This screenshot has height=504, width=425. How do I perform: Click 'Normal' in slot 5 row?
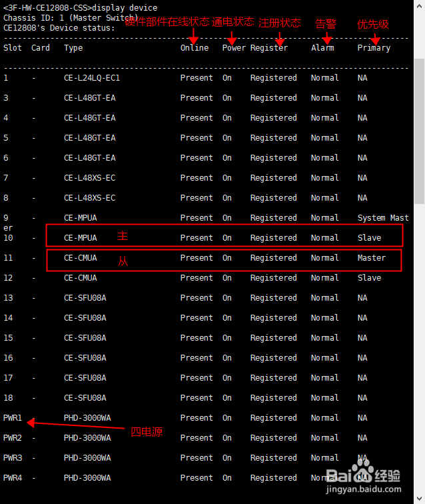(x=325, y=137)
